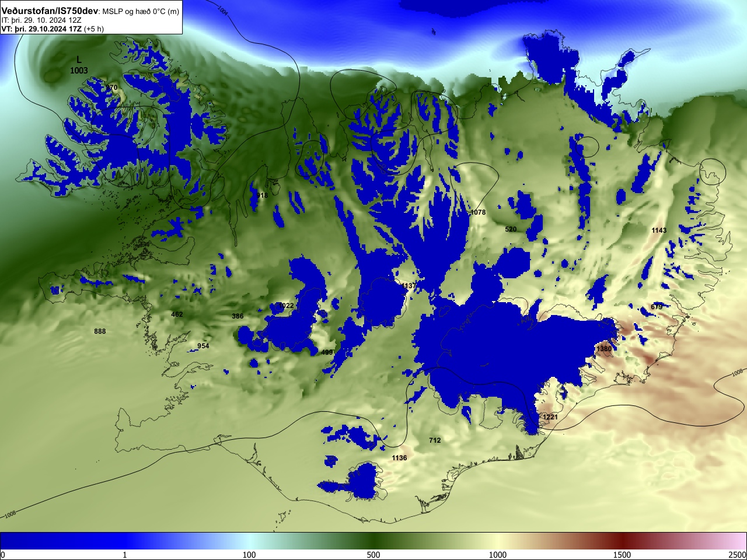Screen dimensions: 747x560
Task: Click the 386 height value
Action: point(238,316)
